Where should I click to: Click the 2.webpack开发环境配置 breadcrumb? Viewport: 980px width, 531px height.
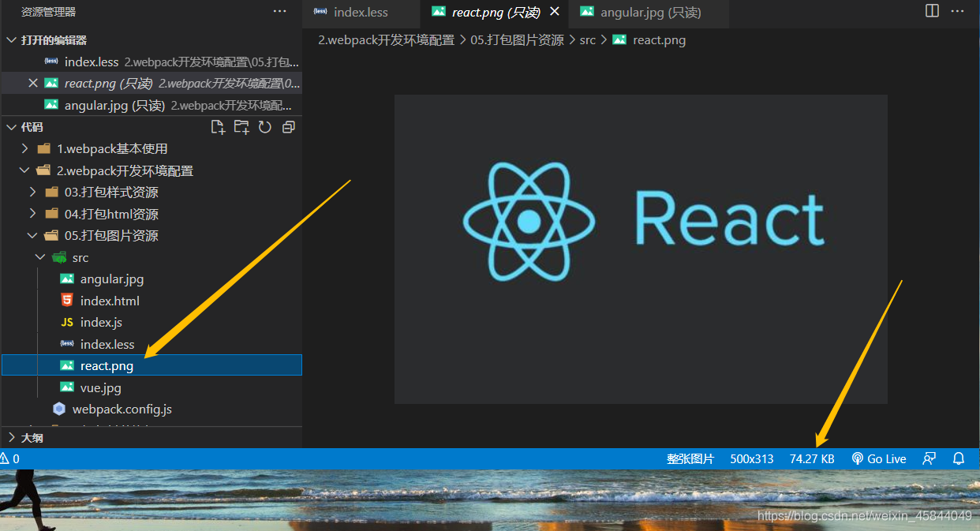coord(386,39)
